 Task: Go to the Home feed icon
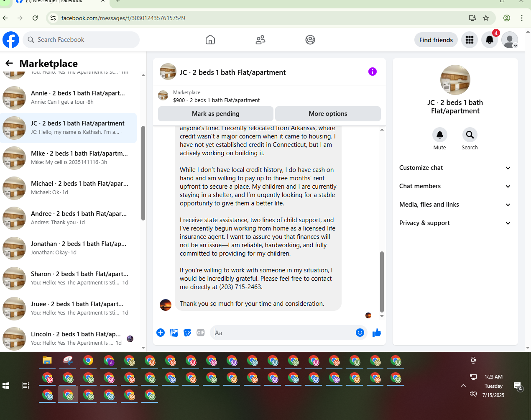tap(210, 40)
